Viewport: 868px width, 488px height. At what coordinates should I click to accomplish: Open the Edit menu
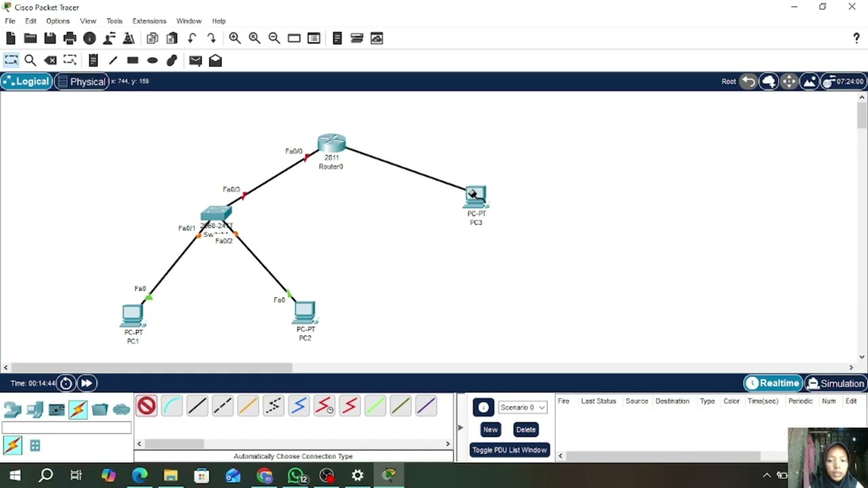click(31, 21)
